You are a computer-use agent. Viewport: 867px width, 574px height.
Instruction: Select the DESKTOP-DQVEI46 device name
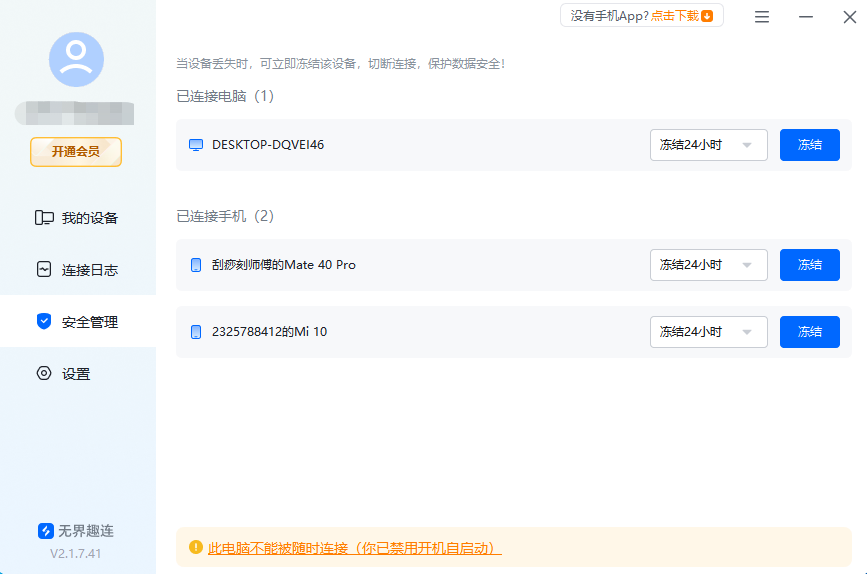[268, 145]
